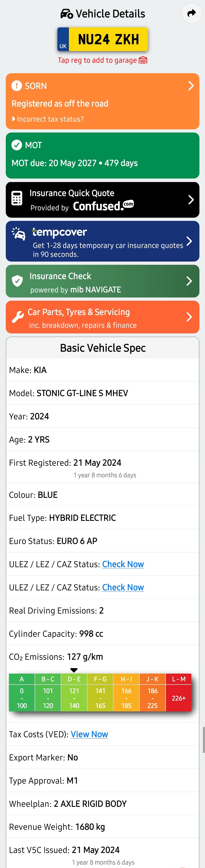Tap the calculator icon on Insurance Quick Quote
Image resolution: width=205 pixels, height=868 pixels.
[17, 198]
